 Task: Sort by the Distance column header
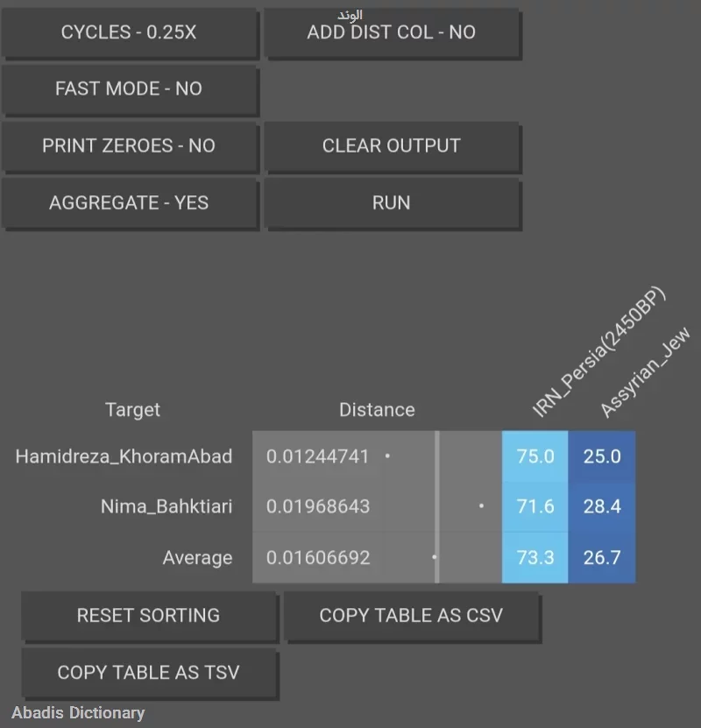click(377, 410)
